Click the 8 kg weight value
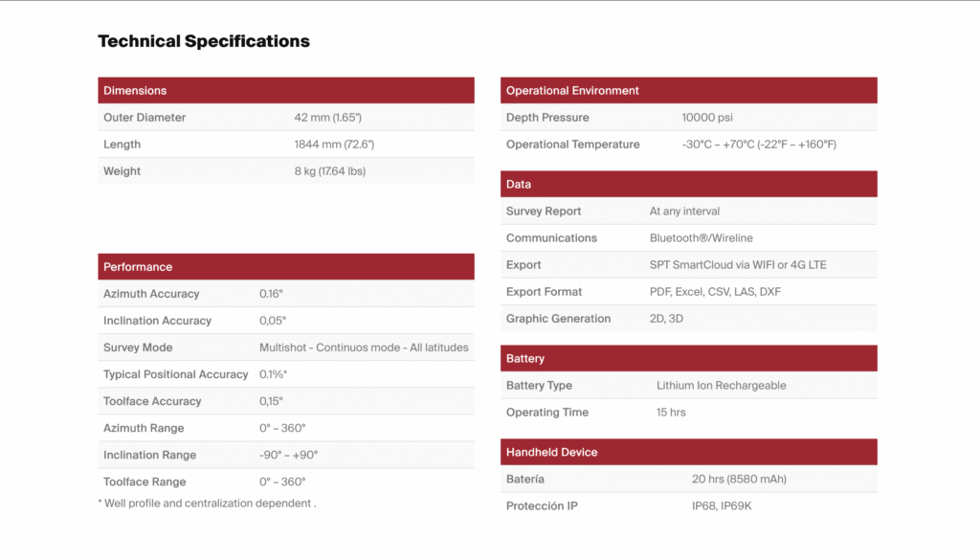The image size is (980, 560). [330, 171]
